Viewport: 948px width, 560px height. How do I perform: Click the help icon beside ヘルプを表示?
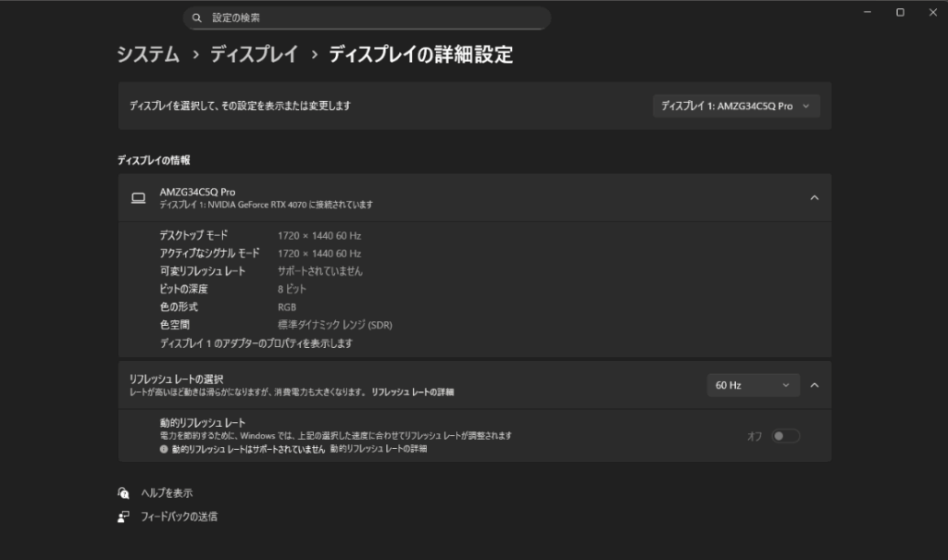pyautogui.click(x=124, y=493)
